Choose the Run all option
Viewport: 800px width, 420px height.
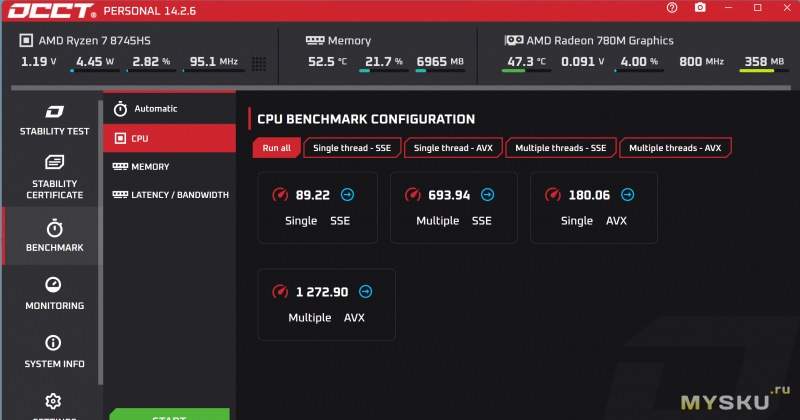(x=276, y=148)
